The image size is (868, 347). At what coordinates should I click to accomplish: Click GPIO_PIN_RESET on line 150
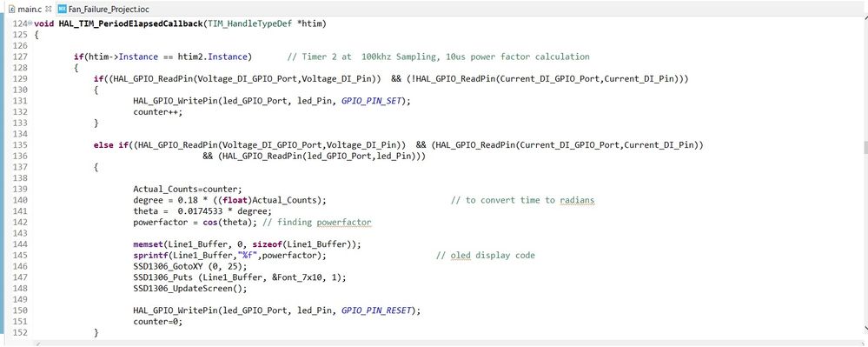click(376, 310)
